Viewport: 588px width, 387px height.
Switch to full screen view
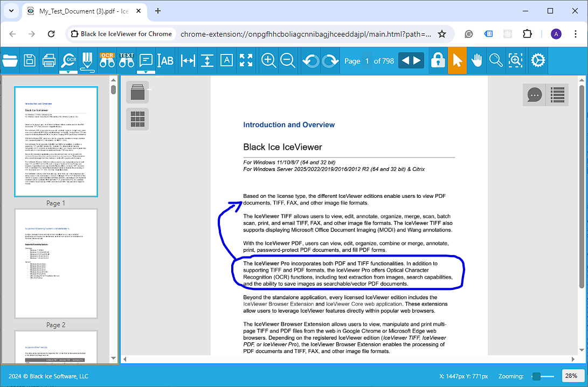(246, 60)
